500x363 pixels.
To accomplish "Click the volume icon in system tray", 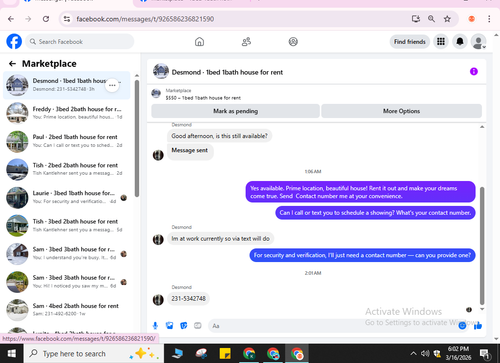I will pyautogui.click(x=425, y=353).
